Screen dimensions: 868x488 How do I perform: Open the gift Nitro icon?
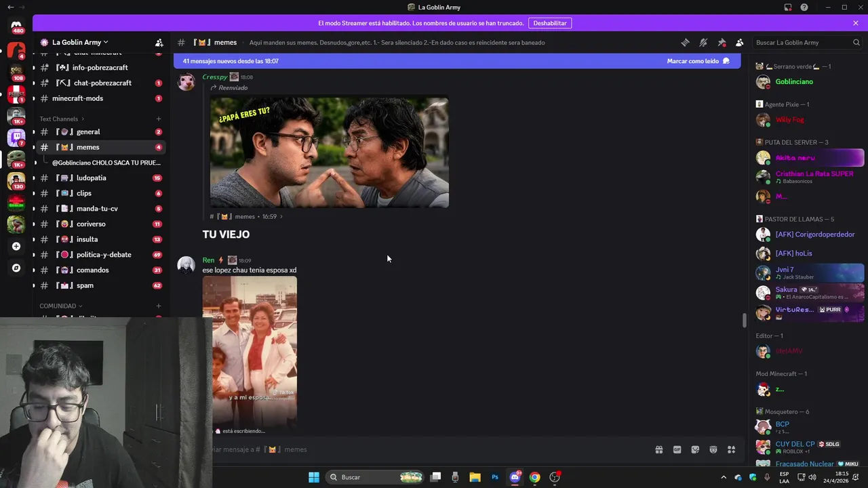[x=658, y=449]
